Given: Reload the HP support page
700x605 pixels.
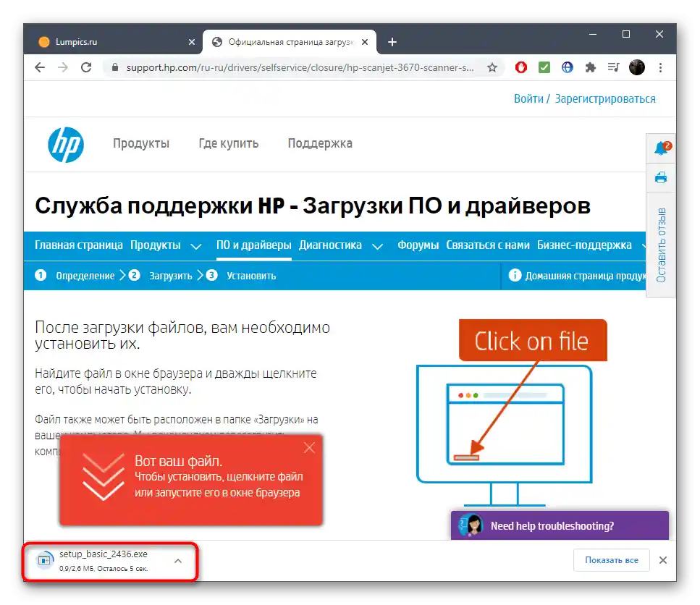Looking at the screenshot, I should 86,67.
